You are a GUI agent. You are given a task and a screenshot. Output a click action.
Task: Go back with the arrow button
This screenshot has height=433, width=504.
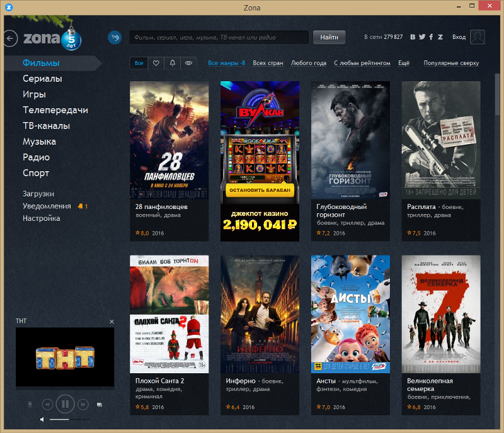pyautogui.click(x=10, y=38)
